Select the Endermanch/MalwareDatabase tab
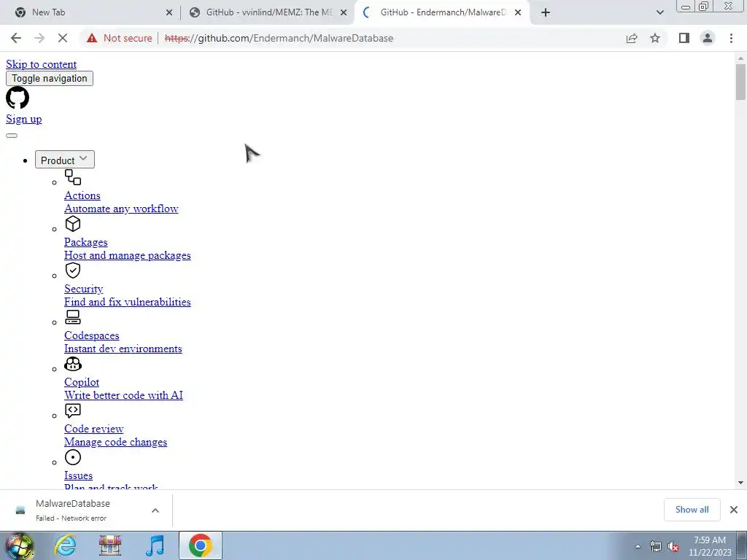This screenshot has width=747, height=560. (443, 12)
